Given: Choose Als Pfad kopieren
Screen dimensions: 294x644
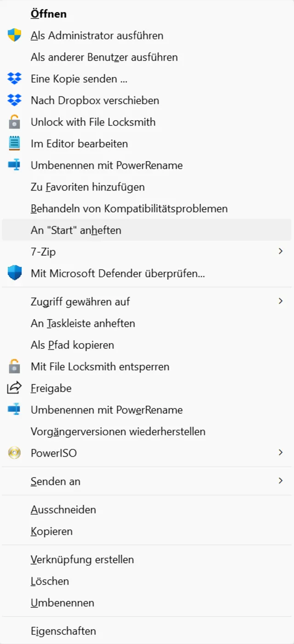Looking at the screenshot, I should (x=73, y=345).
